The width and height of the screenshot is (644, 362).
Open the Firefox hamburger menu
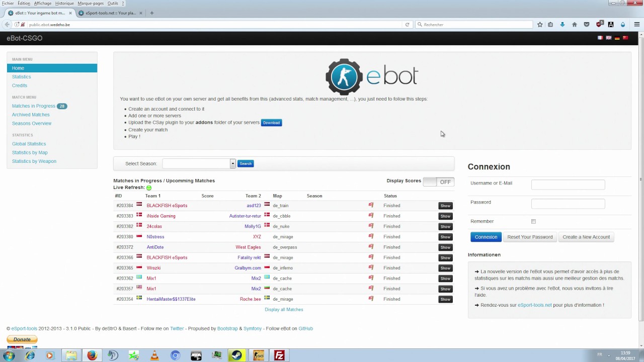click(x=637, y=25)
